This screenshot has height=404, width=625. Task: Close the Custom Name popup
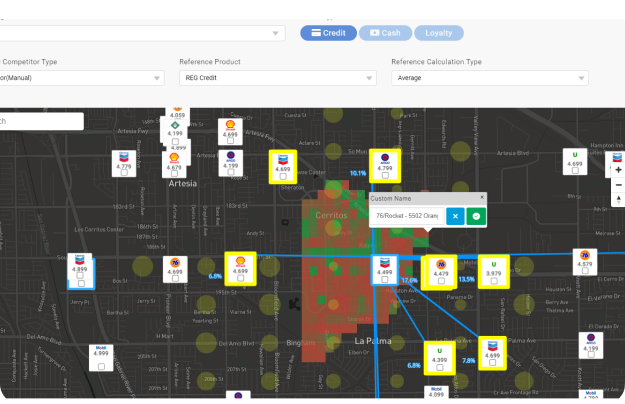pos(481,197)
